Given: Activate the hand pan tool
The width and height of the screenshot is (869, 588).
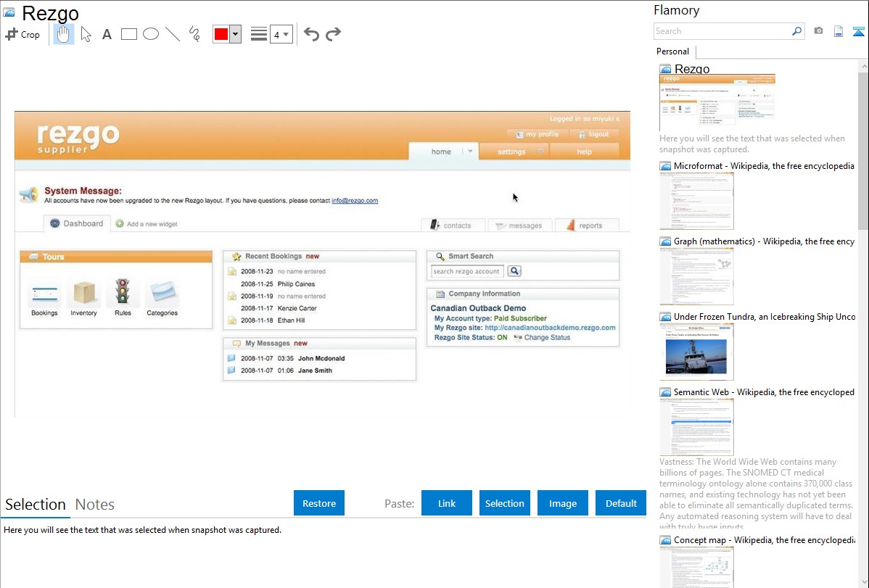Looking at the screenshot, I should [x=63, y=34].
